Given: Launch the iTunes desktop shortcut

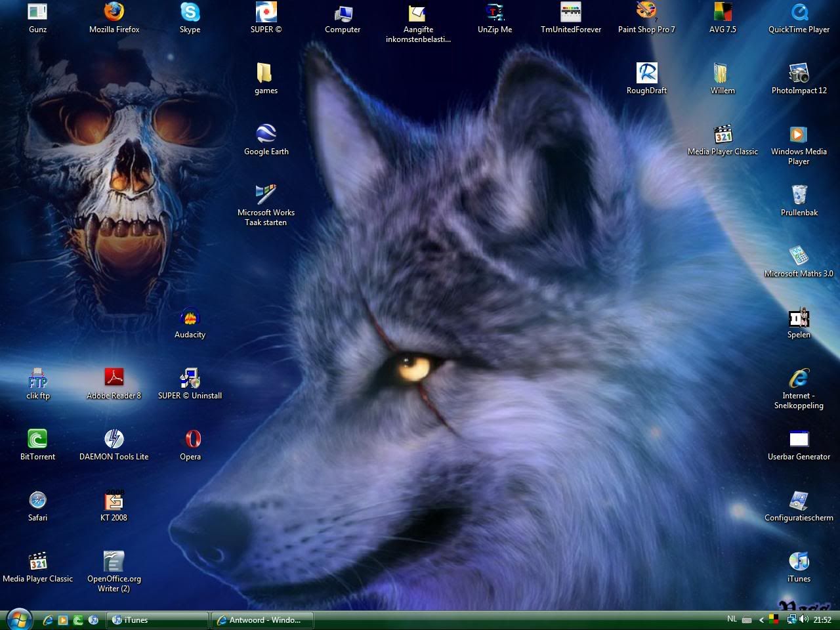Looking at the screenshot, I should 799,567.
